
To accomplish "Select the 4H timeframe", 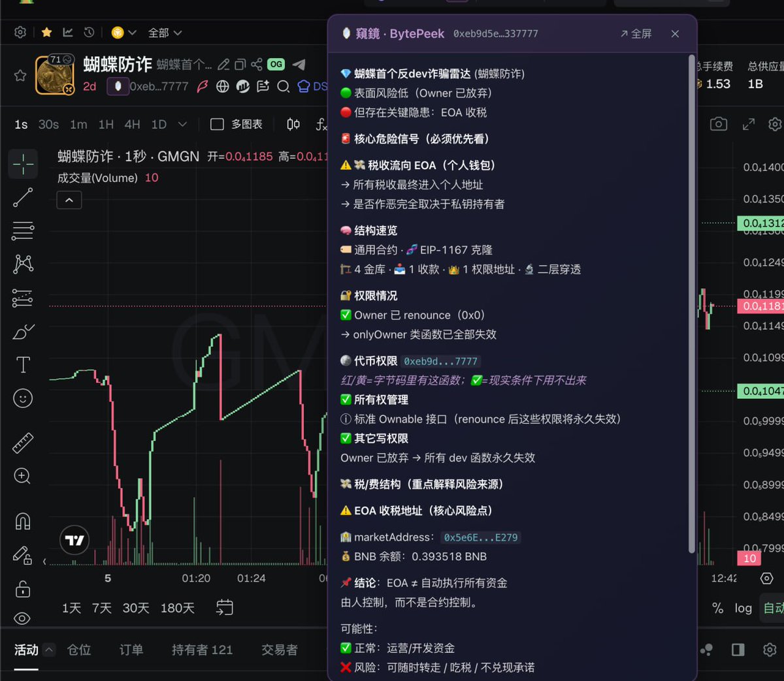I will coord(133,124).
